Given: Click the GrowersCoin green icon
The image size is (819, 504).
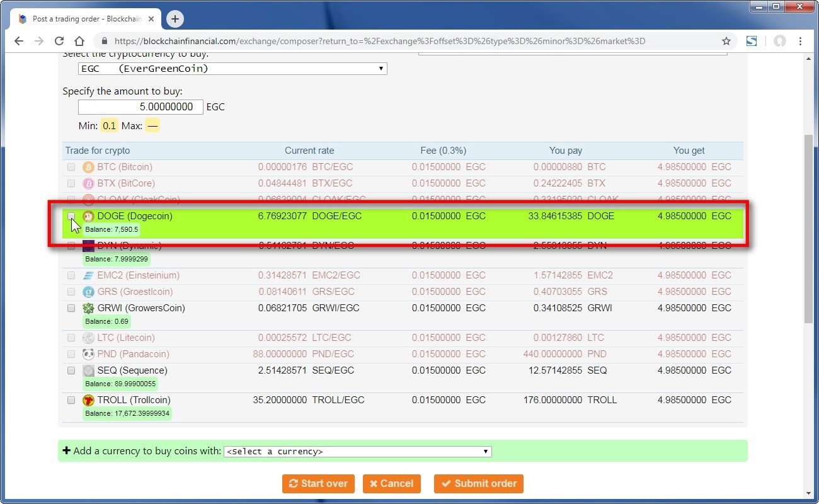Looking at the screenshot, I should pyautogui.click(x=88, y=308).
